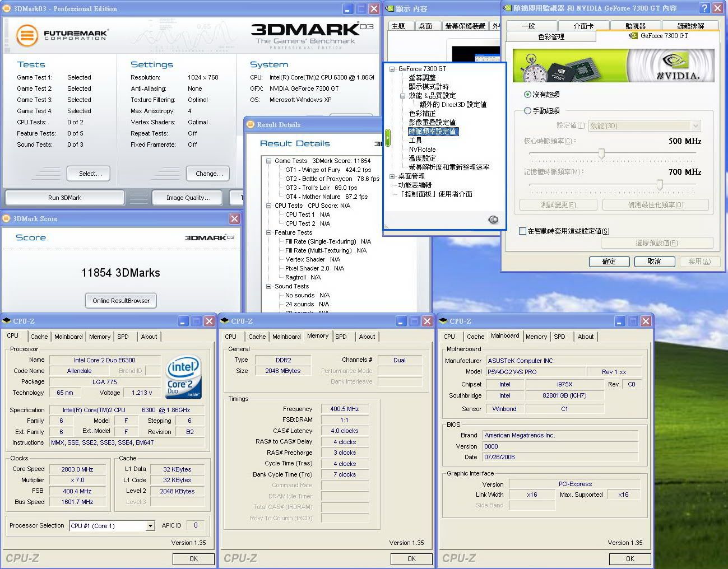Collapse Game Tests node in Result Details

pyautogui.click(x=269, y=161)
